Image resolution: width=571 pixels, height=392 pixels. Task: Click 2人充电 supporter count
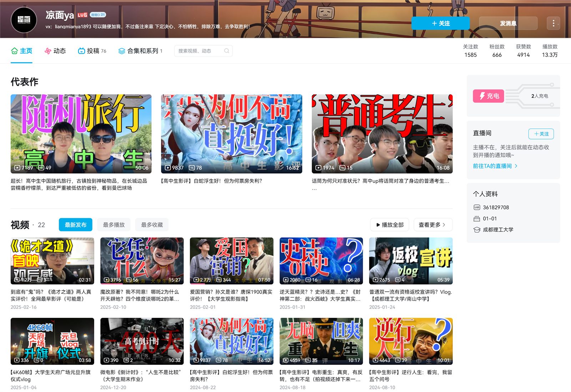point(540,96)
